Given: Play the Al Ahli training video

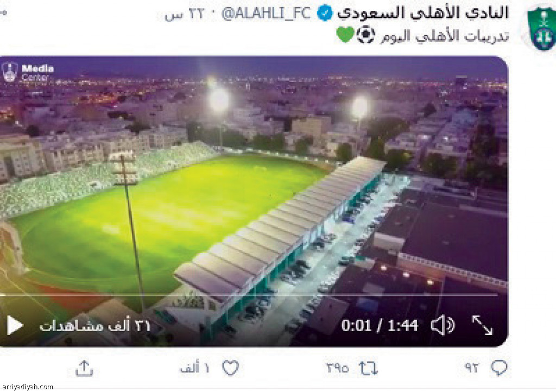Looking at the screenshot, I should pyautogui.click(x=15, y=325).
